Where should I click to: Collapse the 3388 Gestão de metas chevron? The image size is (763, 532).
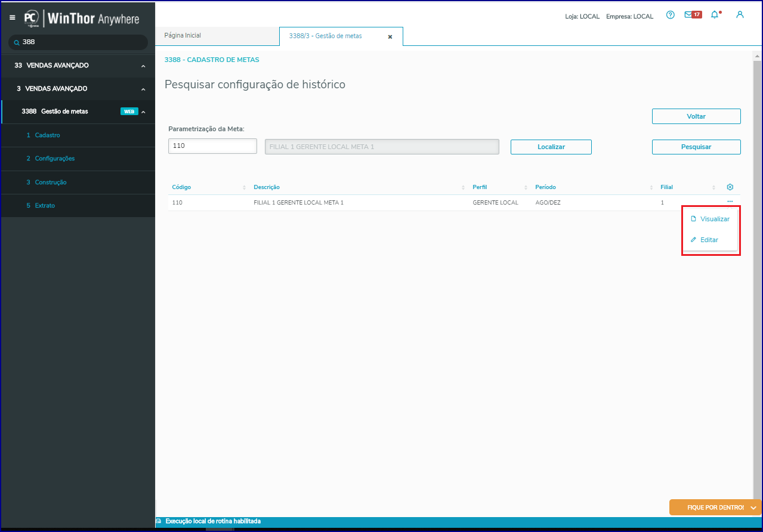click(x=143, y=112)
